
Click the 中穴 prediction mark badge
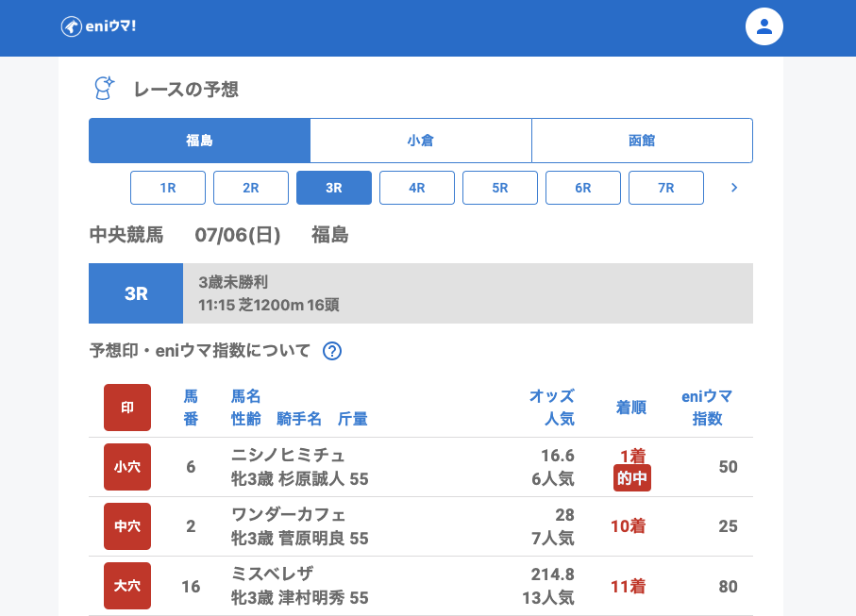[127, 526]
